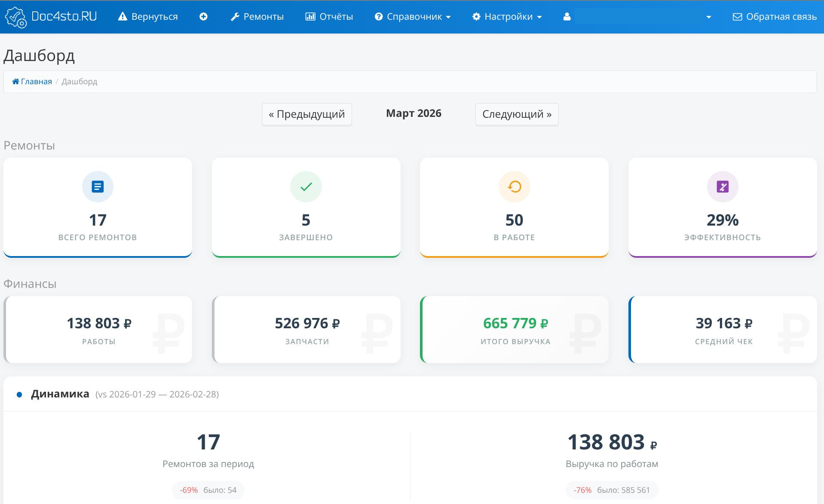This screenshot has height=504, width=824.
Task: Click the Doc4sto.RU gear logo
Action: (x=15, y=17)
